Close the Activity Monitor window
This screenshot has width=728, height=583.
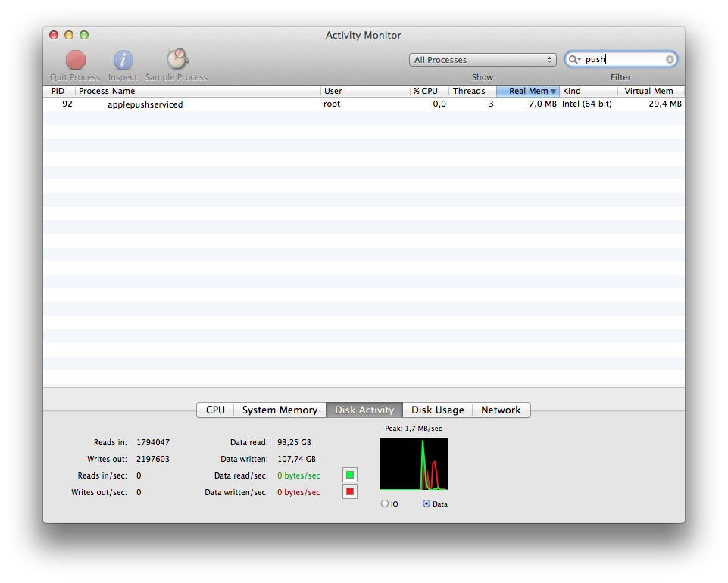[54, 35]
